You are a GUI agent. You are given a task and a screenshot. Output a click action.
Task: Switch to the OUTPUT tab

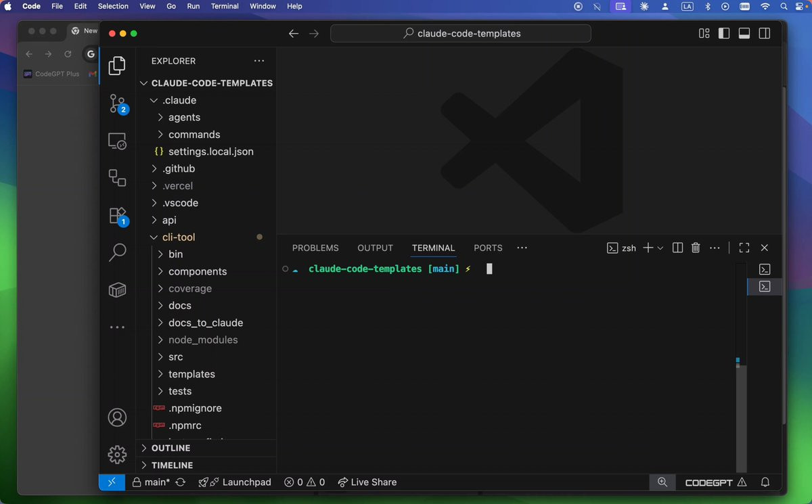coord(375,248)
